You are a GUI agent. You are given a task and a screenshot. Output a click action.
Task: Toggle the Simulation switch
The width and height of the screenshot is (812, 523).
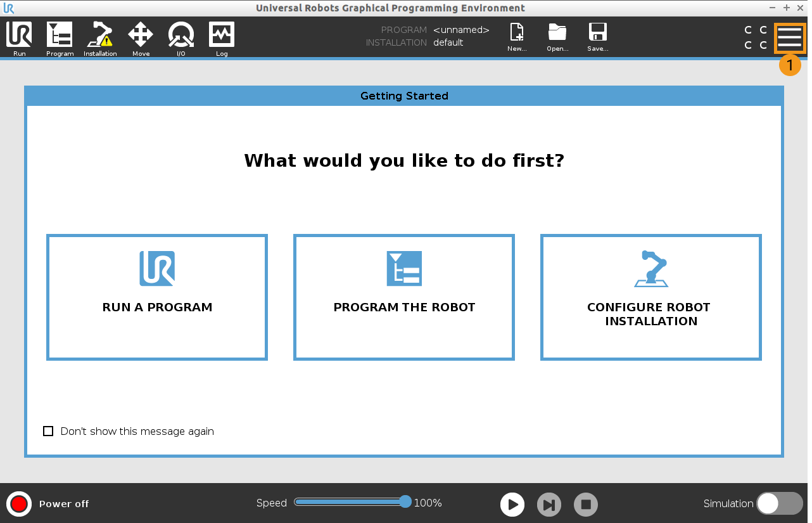779,503
